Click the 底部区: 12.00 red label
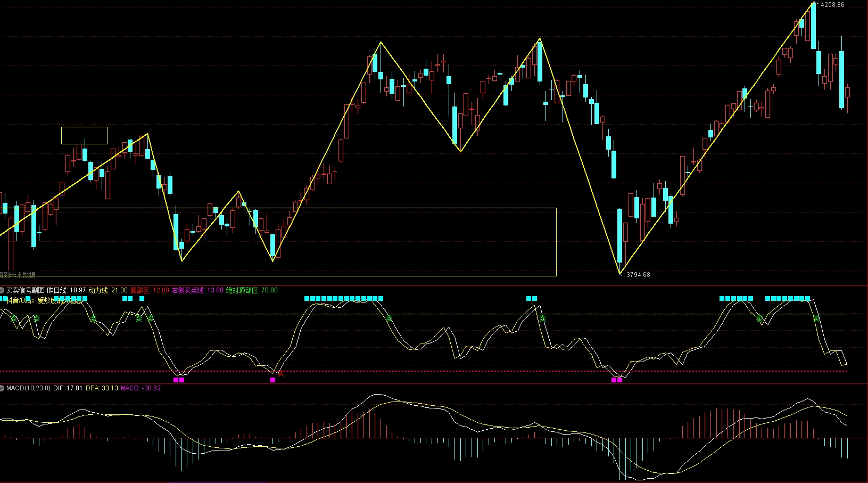868x483 pixels. tap(150, 290)
